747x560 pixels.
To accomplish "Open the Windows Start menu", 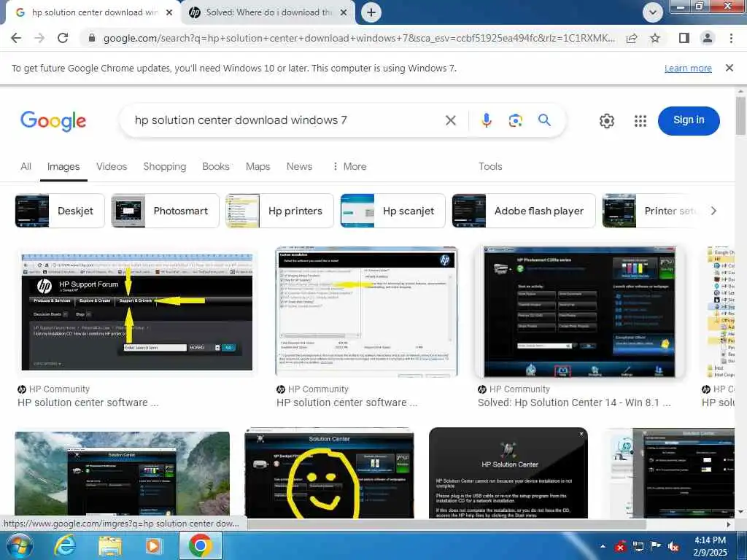I will pos(19,545).
